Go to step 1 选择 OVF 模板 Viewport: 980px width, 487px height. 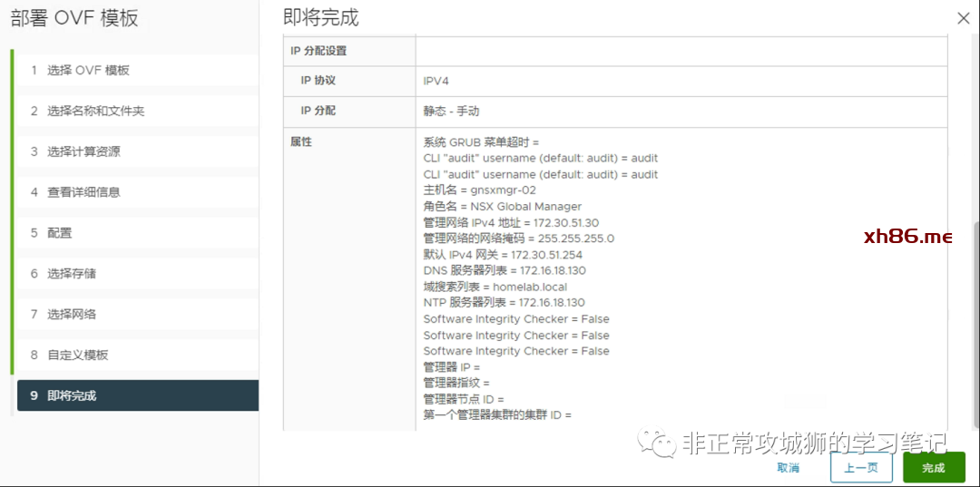[x=88, y=71]
